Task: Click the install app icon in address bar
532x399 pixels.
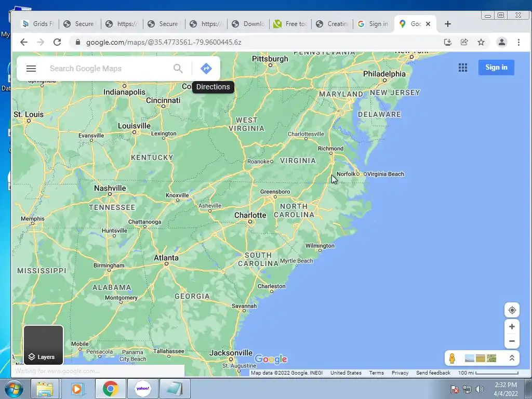Action: point(447,42)
